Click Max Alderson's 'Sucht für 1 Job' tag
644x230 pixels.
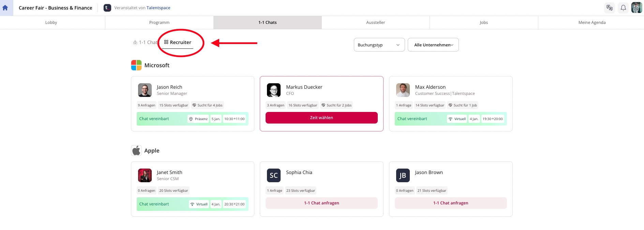click(x=463, y=105)
